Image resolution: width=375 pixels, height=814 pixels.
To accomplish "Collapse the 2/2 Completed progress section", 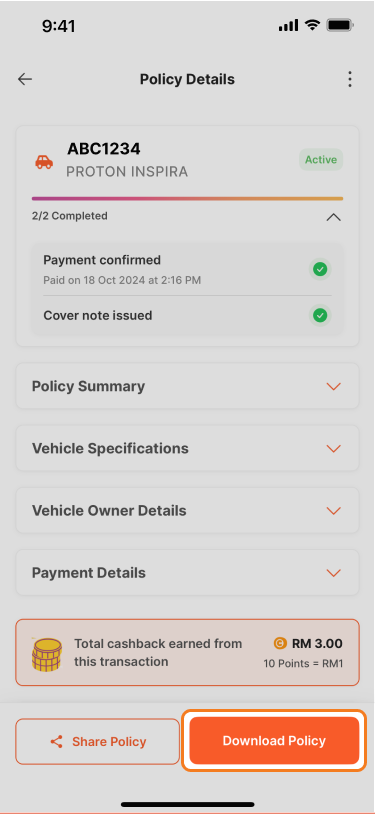I will [x=333, y=217].
